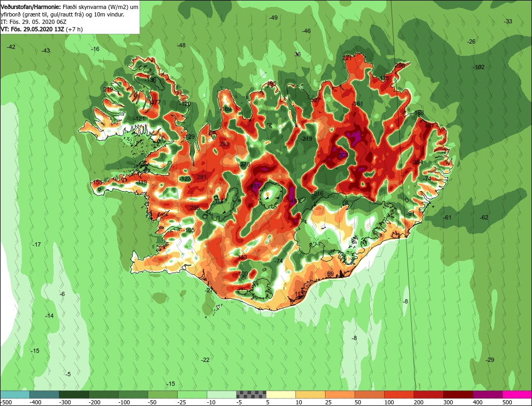Click the checkered -5 to 5 legend swatch
This screenshot has width=532, height=406.
coord(251,394)
